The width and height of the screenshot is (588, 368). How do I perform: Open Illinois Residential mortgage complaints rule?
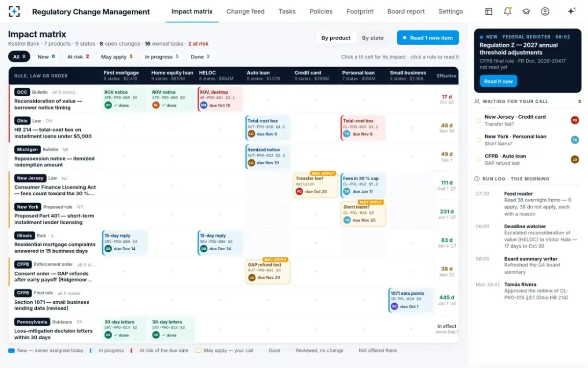(54, 243)
